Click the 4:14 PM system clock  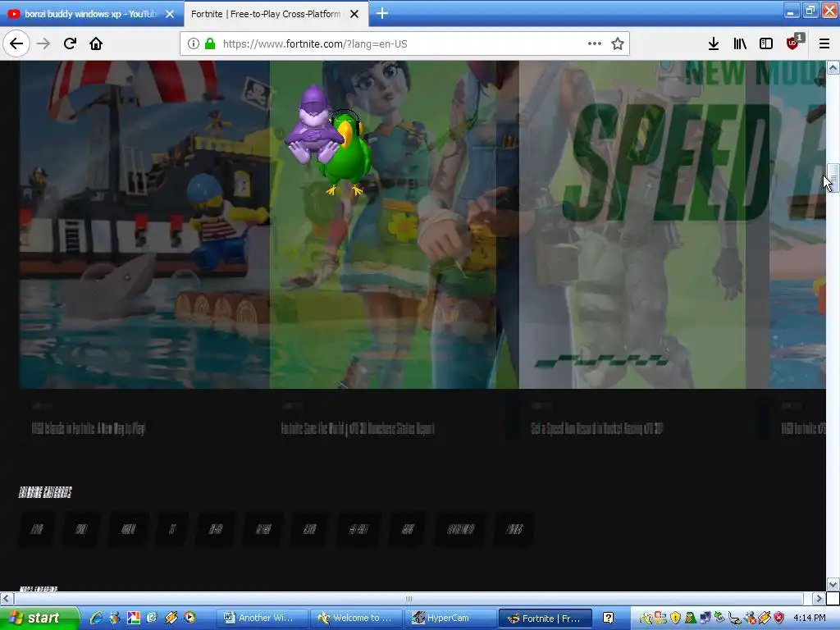click(810, 619)
